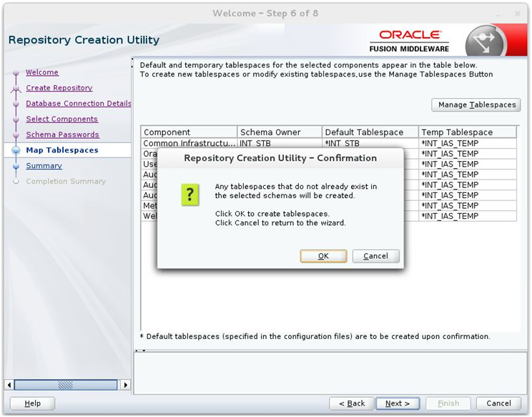532x417 pixels.
Task: Click the green question mark icon in the dialog
Action: pyautogui.click(x=190, y=195)
